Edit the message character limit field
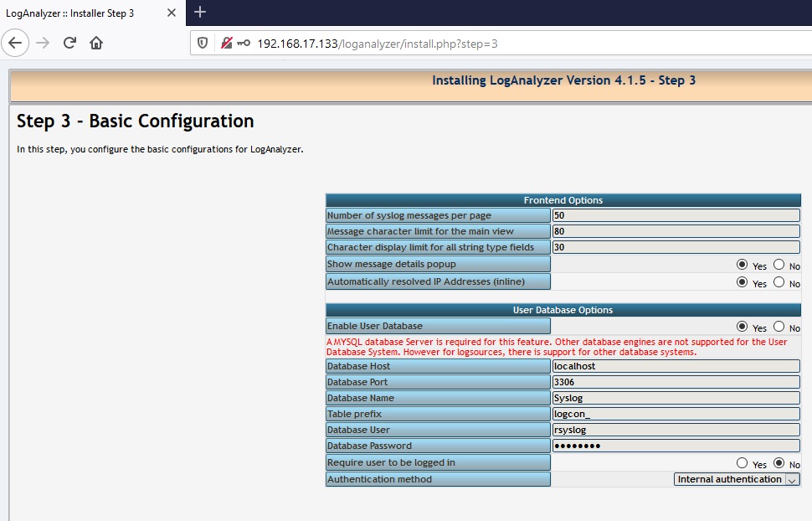The image size is (812, 521). [676, 231]
